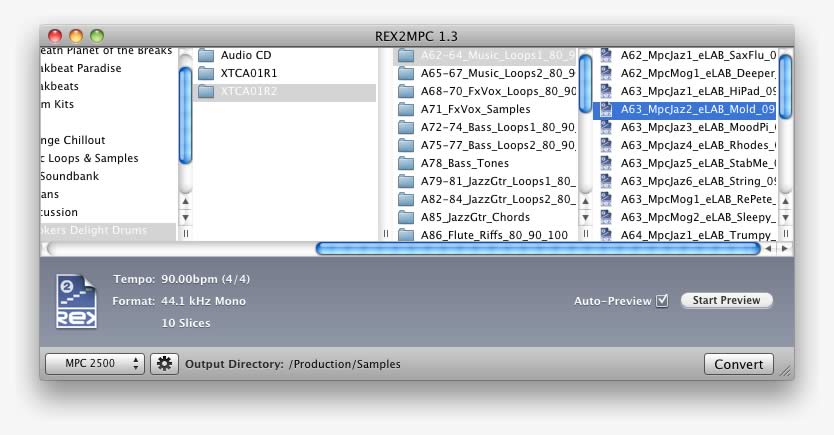This screenshot has height=435, width=834.
Task: Click horizontal scrollbar right arrow
Action: click(785, 248)
